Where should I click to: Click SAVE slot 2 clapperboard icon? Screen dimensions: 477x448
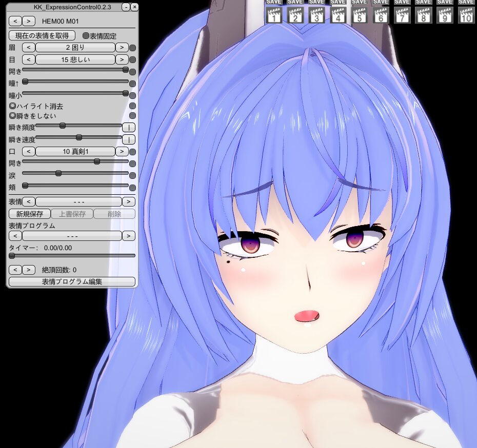(x=295, y=15)
